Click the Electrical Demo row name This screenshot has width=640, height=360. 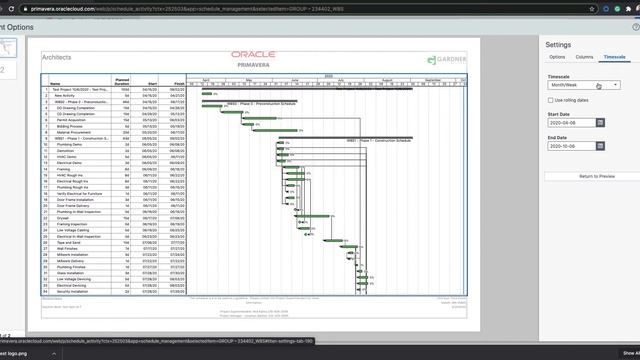click(x=69, y=163)
